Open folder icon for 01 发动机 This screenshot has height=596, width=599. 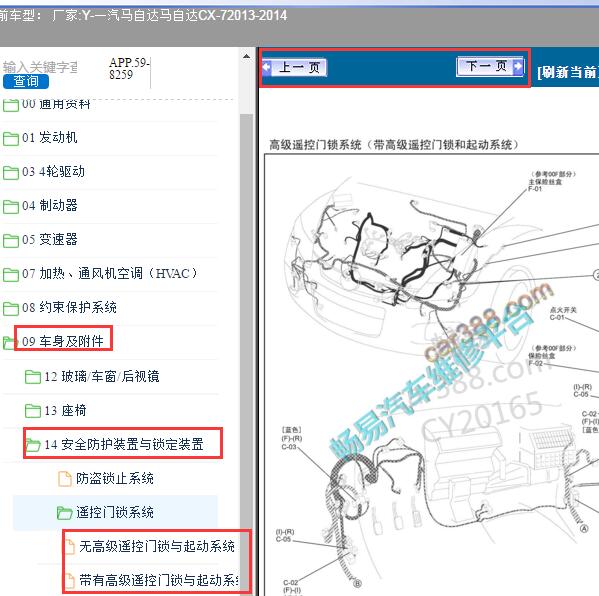click(11, 138)
